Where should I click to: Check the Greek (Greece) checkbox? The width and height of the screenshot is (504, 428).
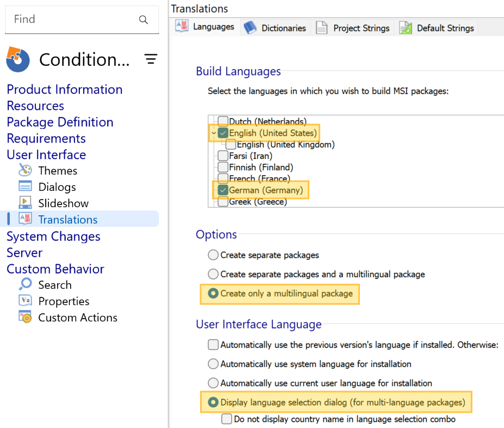pyautogui.click(x=223, y=202)
